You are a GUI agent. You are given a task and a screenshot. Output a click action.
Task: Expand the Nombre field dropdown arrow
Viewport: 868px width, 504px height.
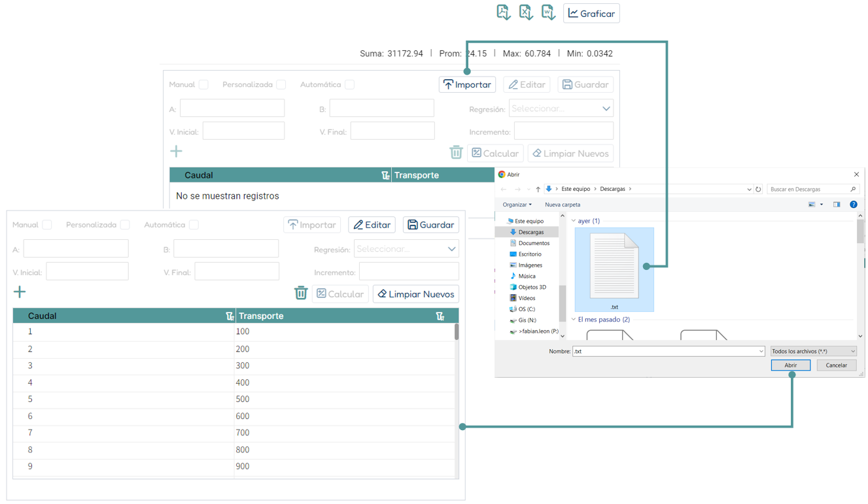[x=761, y=351]
